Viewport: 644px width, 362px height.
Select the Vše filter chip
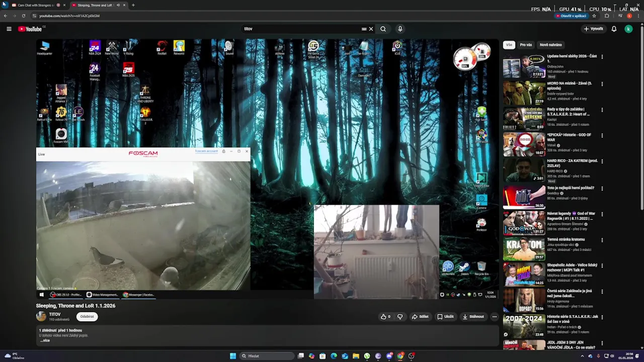point(509,45)
